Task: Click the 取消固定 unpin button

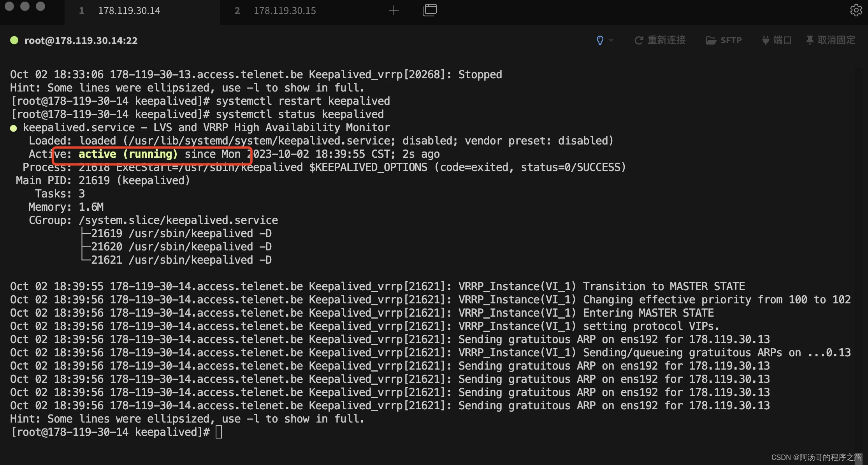Action: (831, 40)
